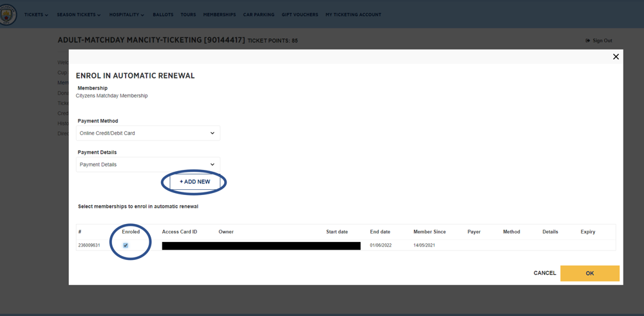
Task: Click the + ADD NEW button
Action: pyautogui.click(x=195, y=181)
